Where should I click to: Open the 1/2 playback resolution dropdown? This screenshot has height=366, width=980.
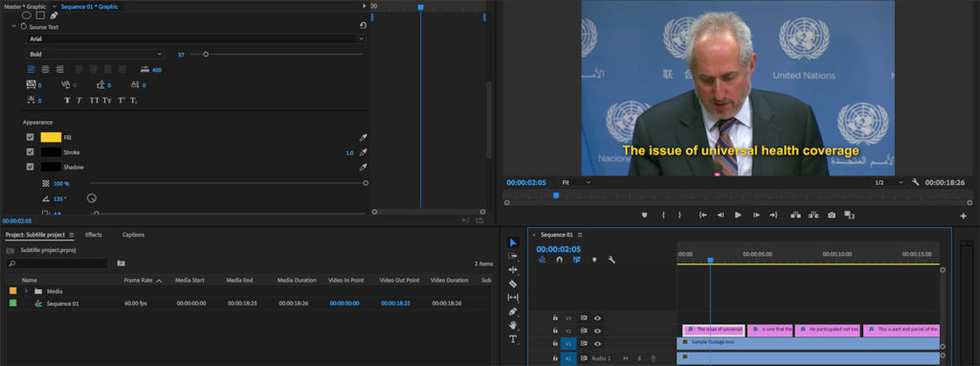[888, 183]
